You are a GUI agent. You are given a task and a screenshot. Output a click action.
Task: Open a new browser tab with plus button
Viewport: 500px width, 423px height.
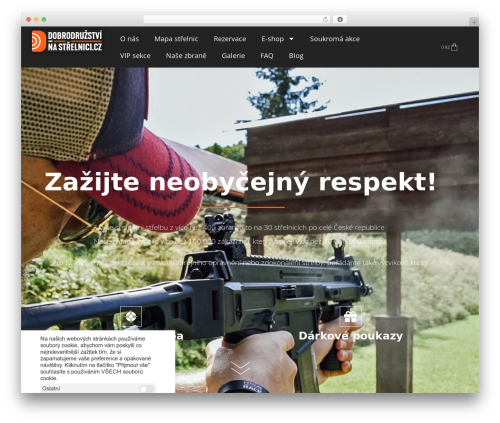tap(474, 22)
